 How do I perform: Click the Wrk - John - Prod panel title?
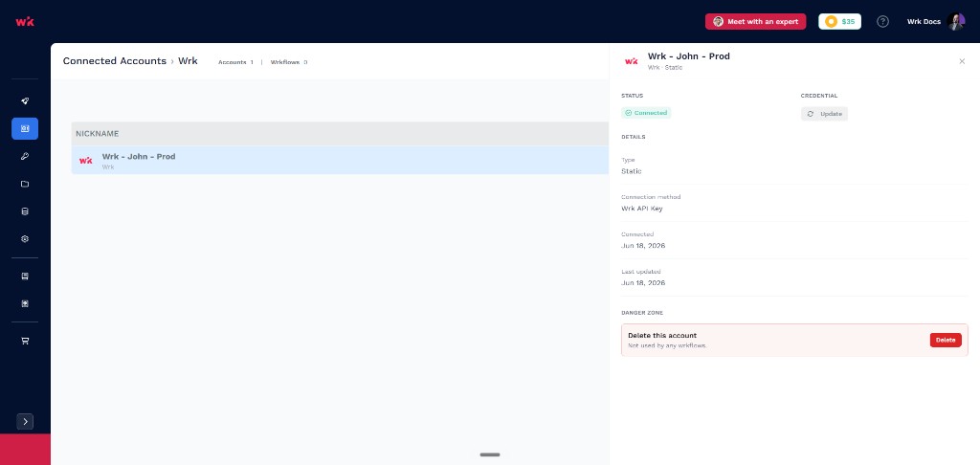[x=689, y=56]
